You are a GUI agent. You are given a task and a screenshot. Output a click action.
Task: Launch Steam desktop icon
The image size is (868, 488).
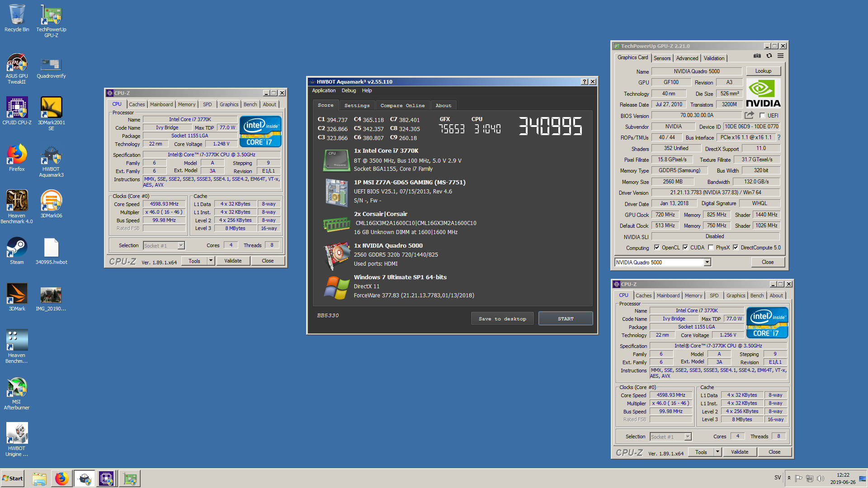pos(17,251)
